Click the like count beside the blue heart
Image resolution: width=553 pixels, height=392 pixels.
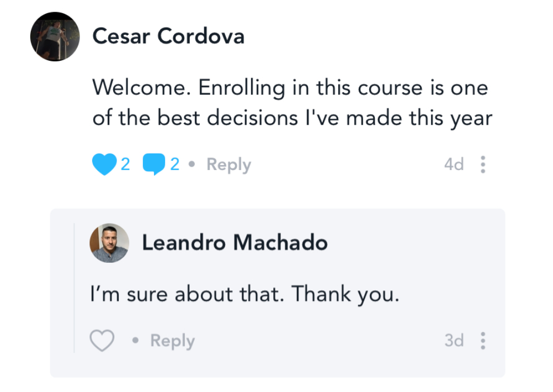click(x=125, y=165)
